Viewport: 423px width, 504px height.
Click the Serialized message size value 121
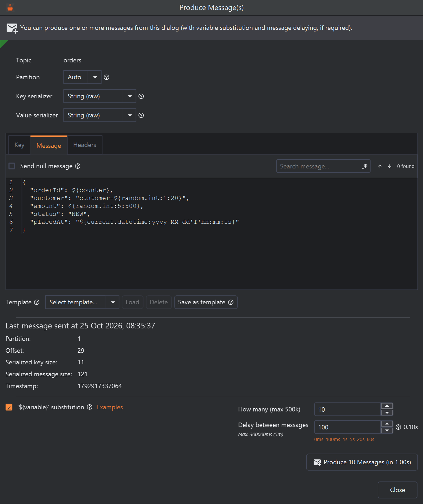click(x=82, y=374)
